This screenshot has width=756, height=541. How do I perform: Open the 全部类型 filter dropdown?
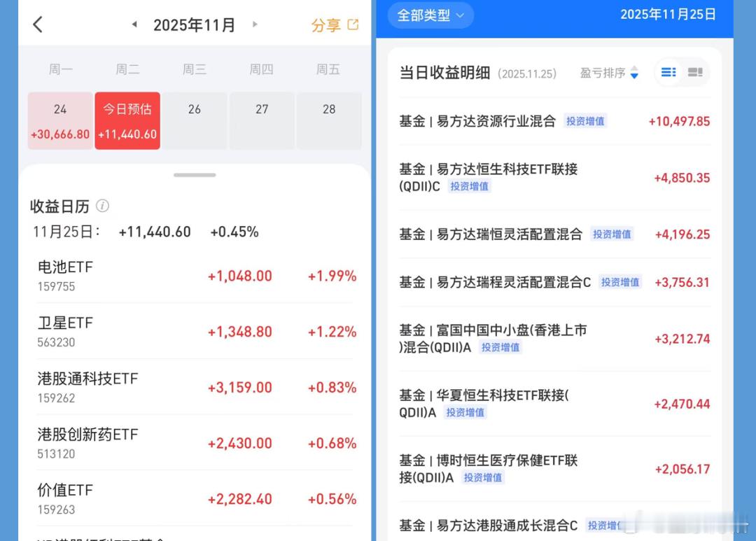430,15
